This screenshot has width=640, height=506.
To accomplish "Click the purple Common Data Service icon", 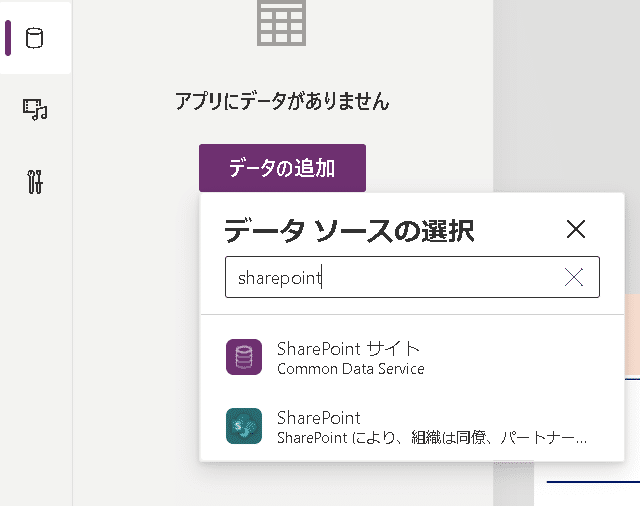I will [244, 357].
